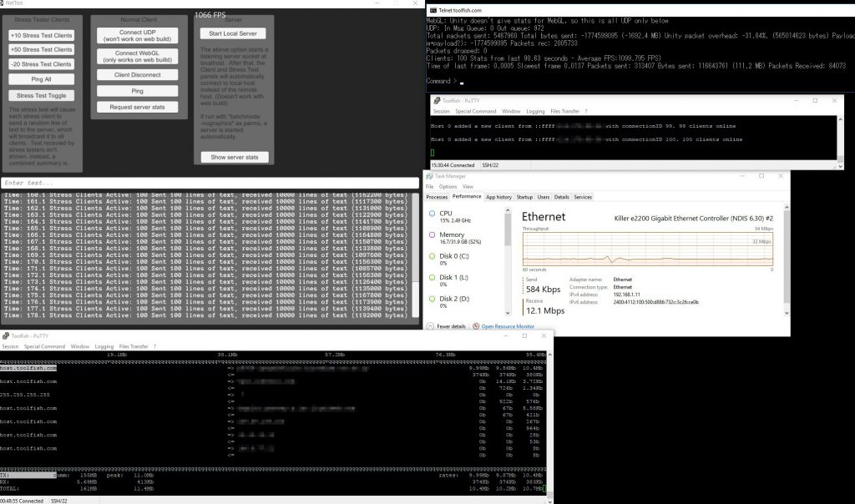This screenshot has height=504, width=855.
Task: Click the '1066 FPS' counter in NetTest
Action: coord(210,15)
